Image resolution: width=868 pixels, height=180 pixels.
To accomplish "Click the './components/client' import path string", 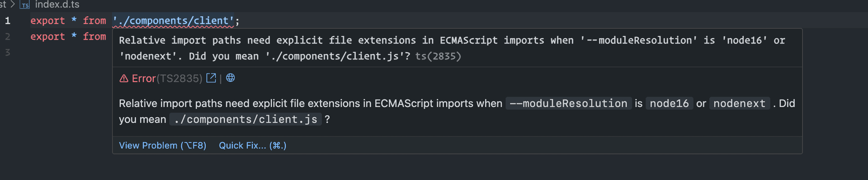I will pos(174,21).
